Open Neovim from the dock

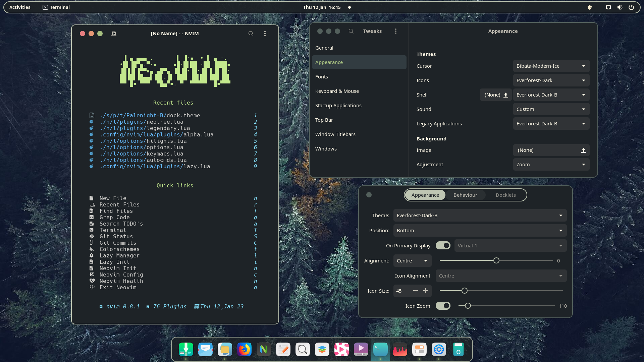pyautogui.click(x=264, y=349)
